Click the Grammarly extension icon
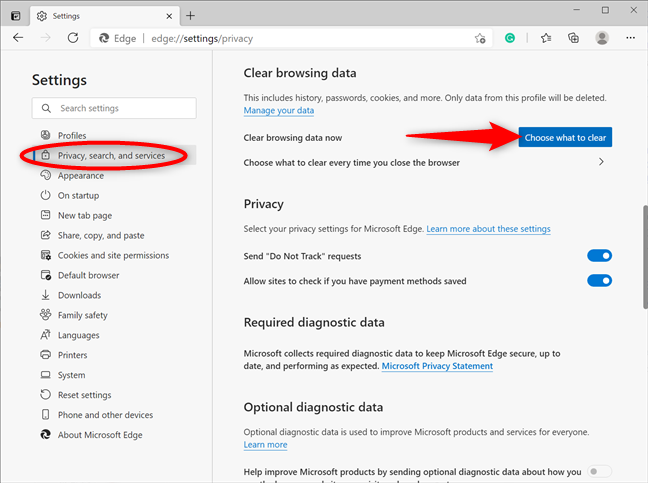The image size is (648, 483). (x=510, y=38)
